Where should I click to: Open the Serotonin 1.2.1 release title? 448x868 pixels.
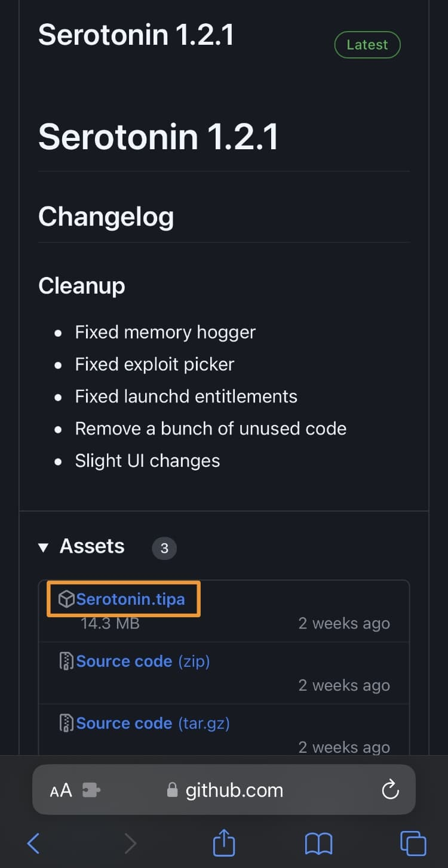(136, 35)
